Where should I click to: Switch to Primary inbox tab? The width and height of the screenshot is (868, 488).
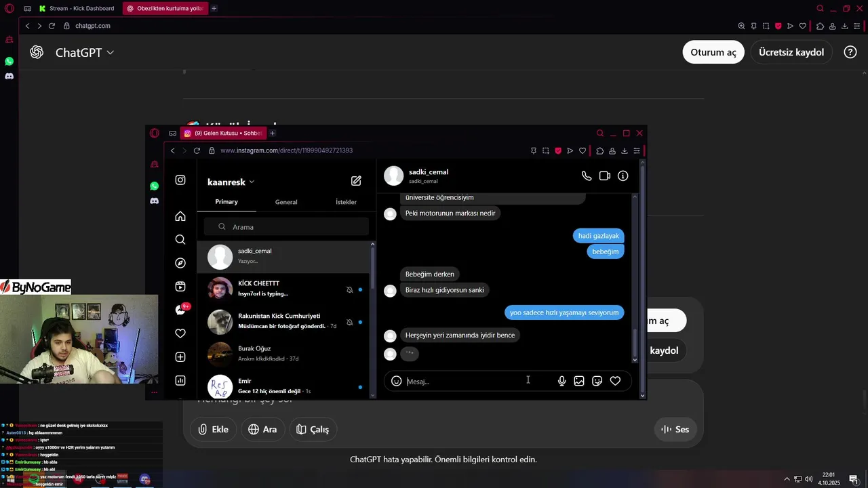[226, 202]
